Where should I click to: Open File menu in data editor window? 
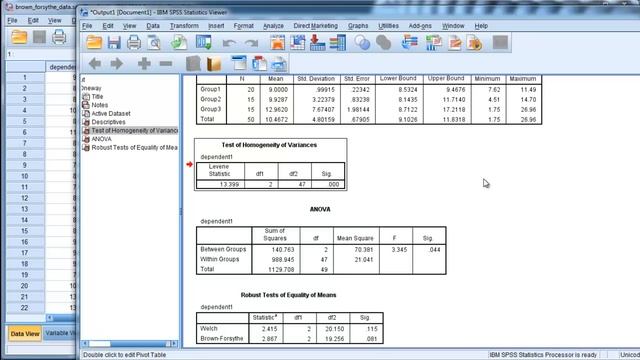click(x=12, y=20)
